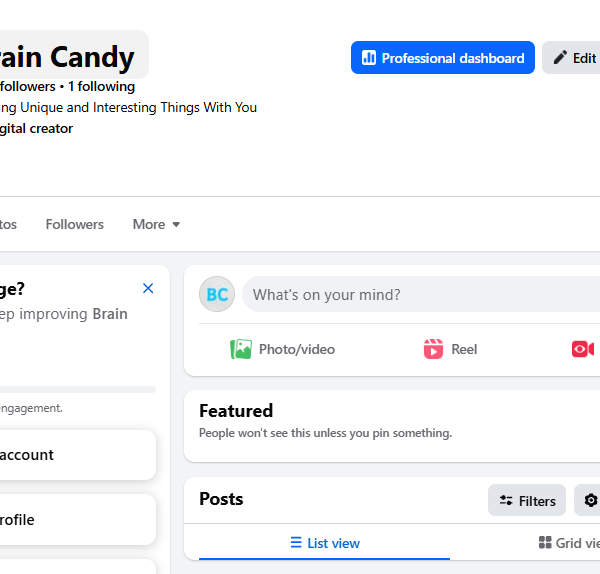Click the Grid view squares icon
The image size is (600, 574).
pyautogui.click(x=545, y=543)
